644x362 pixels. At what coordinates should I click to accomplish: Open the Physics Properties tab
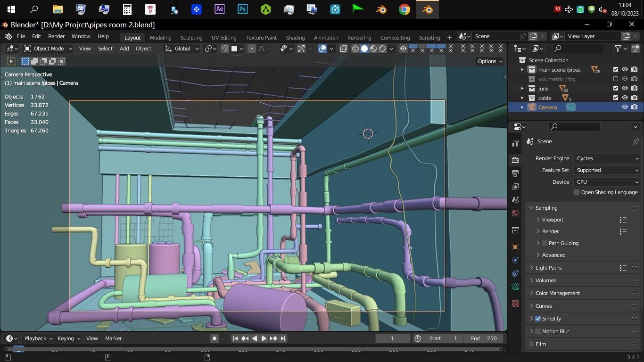coord(515,273)
